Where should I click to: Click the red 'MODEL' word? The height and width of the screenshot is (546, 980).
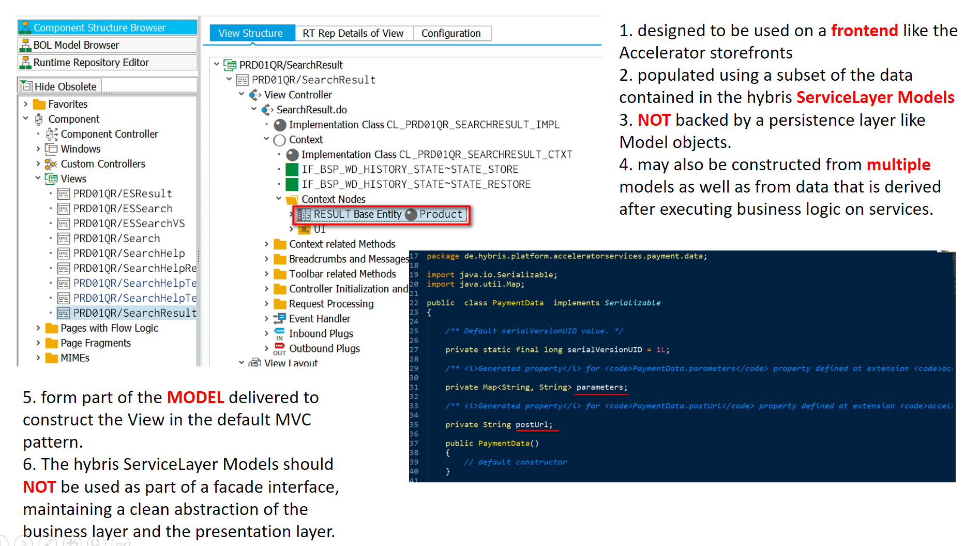point(195,397)
